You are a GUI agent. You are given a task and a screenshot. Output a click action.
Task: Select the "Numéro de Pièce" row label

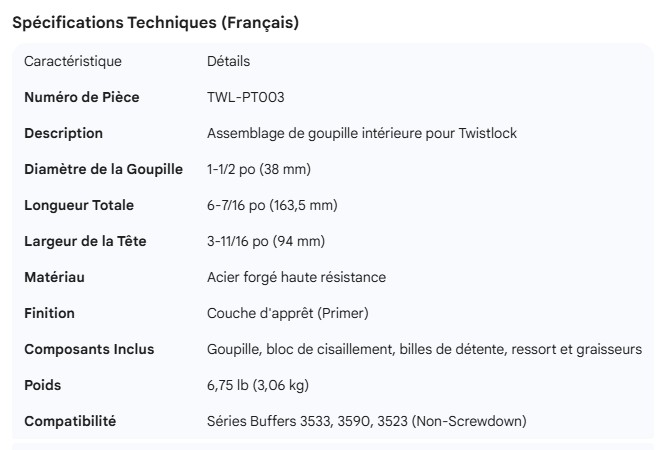(x=82, y=97)
